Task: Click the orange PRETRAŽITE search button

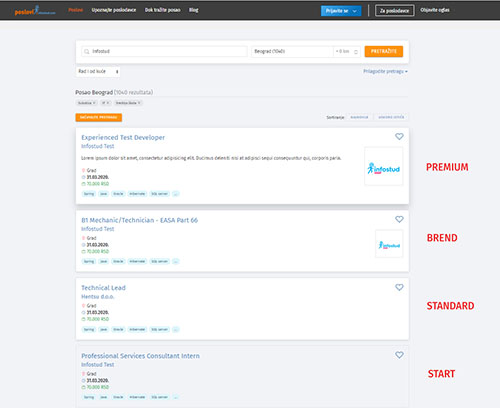Action: 384,51
